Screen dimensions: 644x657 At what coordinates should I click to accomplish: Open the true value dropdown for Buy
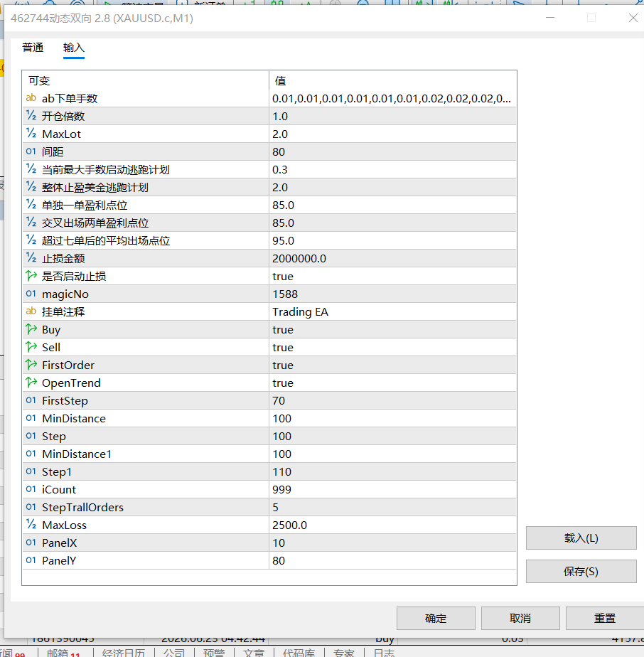coord(392,329)
